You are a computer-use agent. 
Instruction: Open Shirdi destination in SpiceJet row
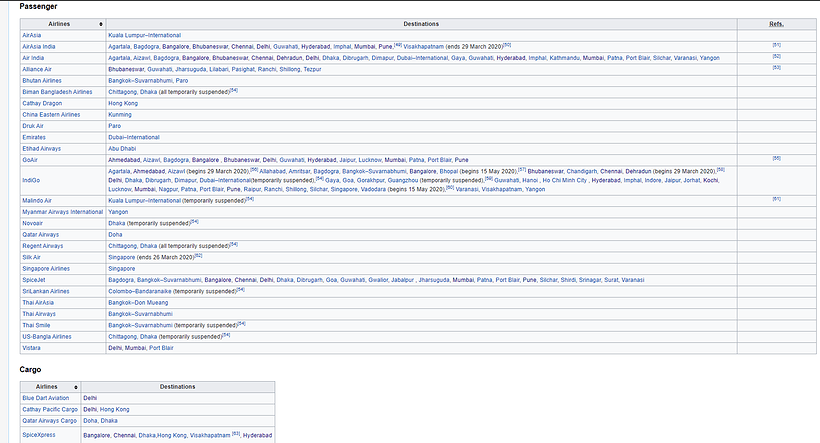tap(568, 280)
